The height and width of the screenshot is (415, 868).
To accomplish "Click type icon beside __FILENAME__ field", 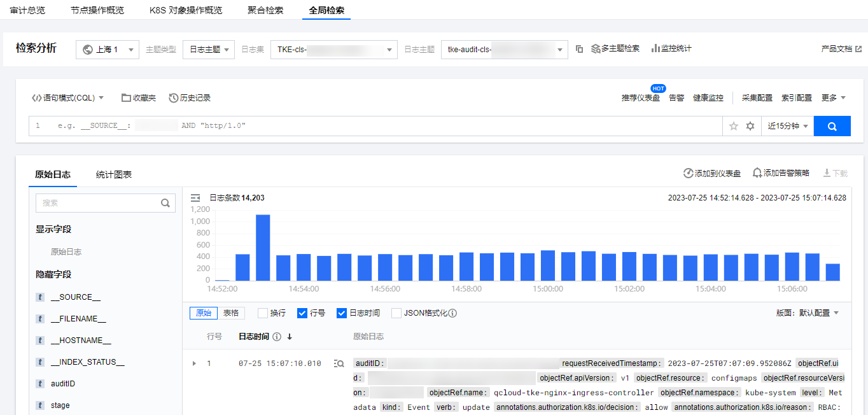I will coord(41,319).
